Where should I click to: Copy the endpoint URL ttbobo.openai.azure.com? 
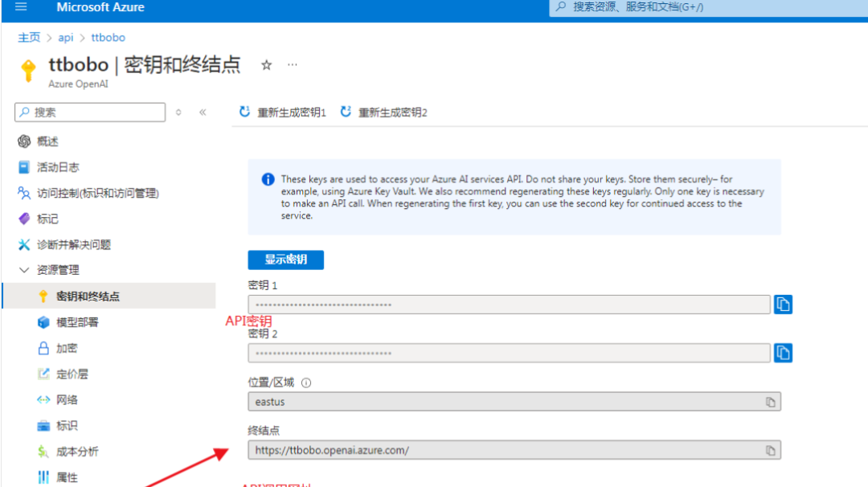(769, 449)
